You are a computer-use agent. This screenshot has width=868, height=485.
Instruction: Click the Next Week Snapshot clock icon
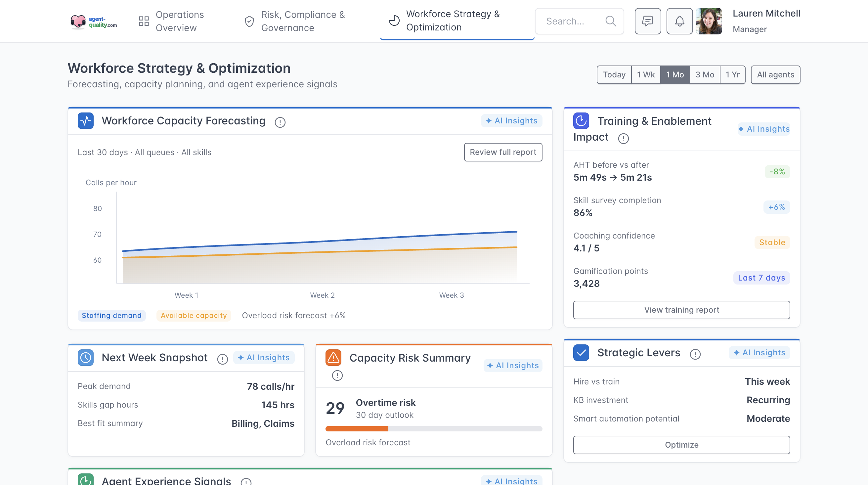click(86, 358)
